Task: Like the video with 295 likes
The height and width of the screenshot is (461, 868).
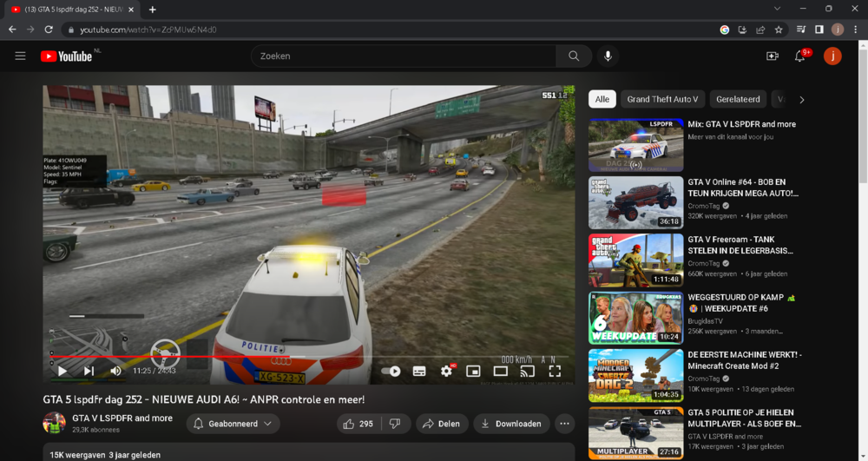Action: 358,424
